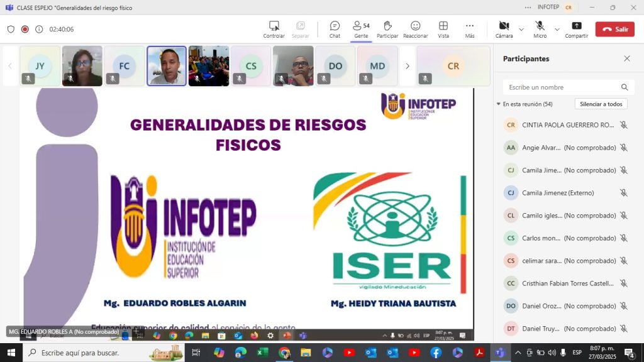Click the 'Silenciar a todos' button
The width and height of the screenshot is (644, 362).
[x=601, y=104]
